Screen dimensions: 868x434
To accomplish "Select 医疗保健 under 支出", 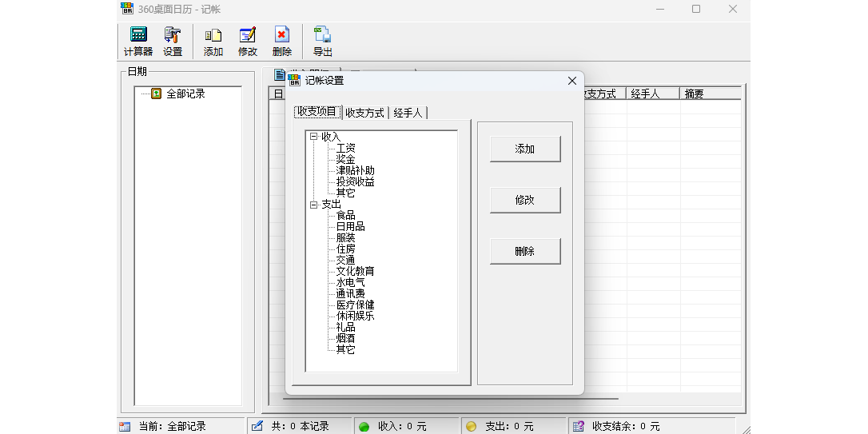I will pos(356,305).
